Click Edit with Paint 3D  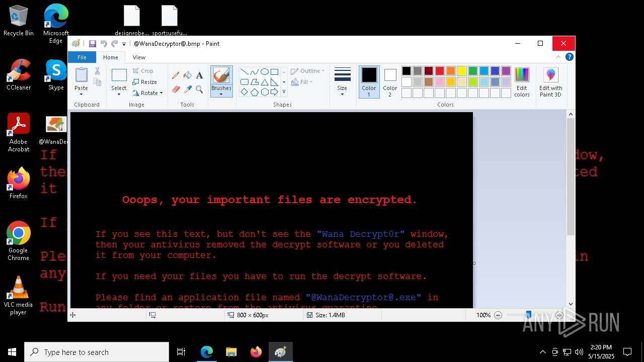550,82
